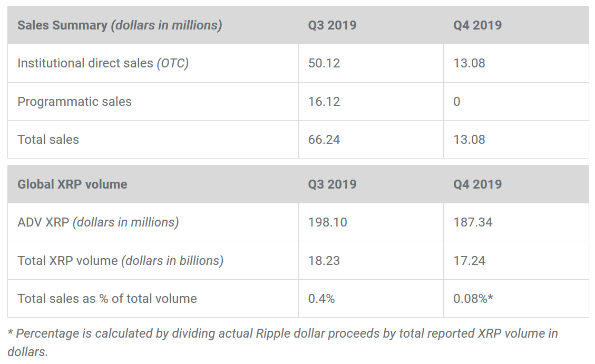This screenshot has width=595, height=364.
Task: Click the Global XRP volume table header
Action: pyautogui.click(x=72, y=184)
